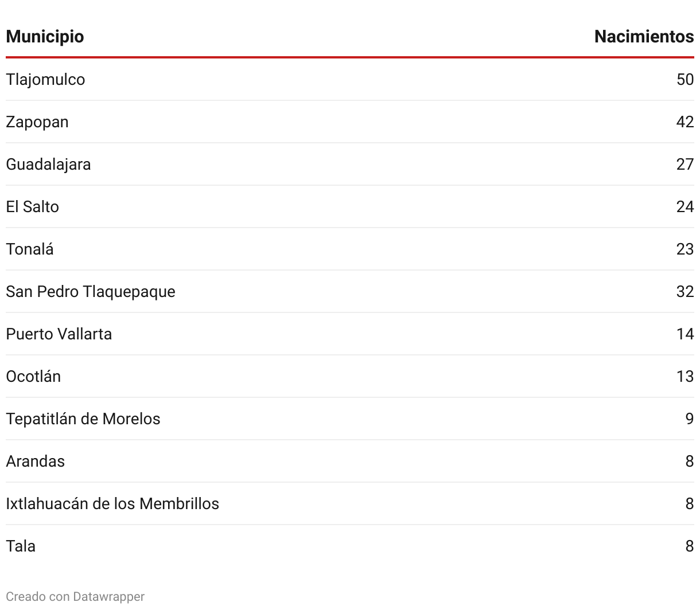Select the Arandas row label
The width and height of the screenshot is (700, 610).
tap(35, 461)
